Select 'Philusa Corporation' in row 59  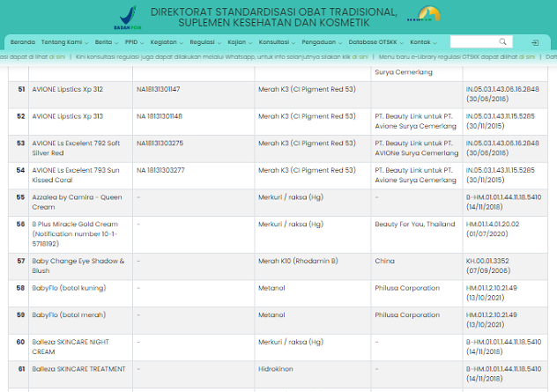(x=407, y=315)
